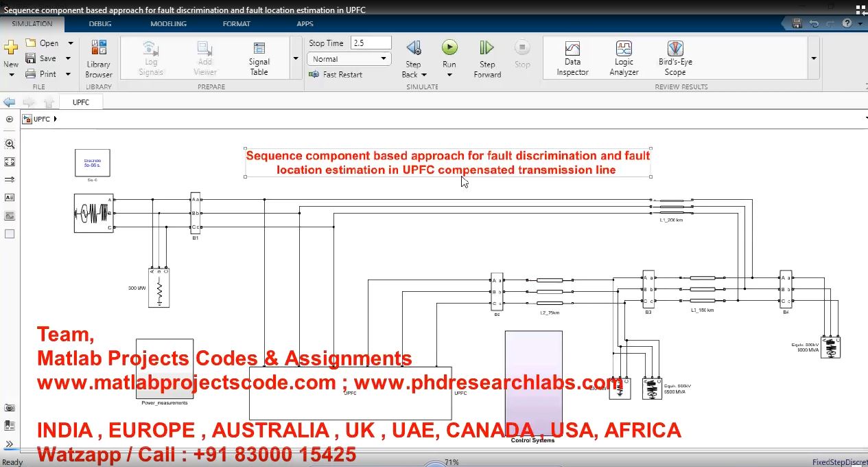Click the forward navigation arrow
Image resolution: width=868 pixels, height=467 pixels.
30,102
